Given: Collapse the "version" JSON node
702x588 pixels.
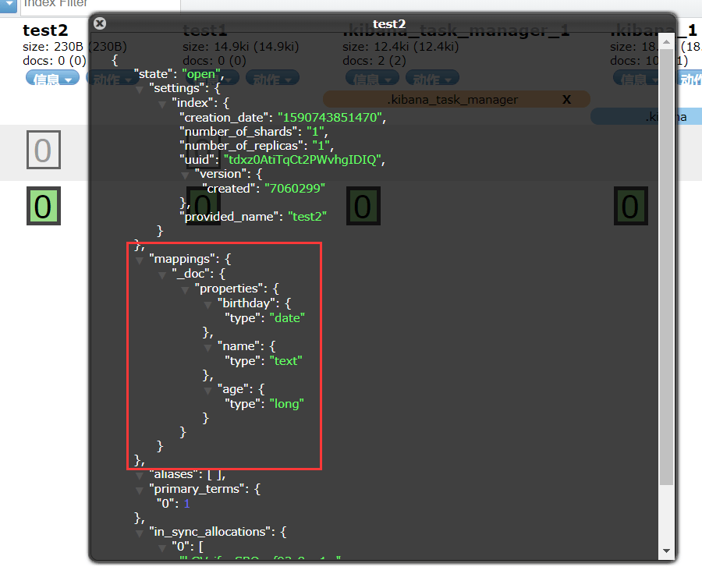Looking at the screenshot, I should pos(185,176).
